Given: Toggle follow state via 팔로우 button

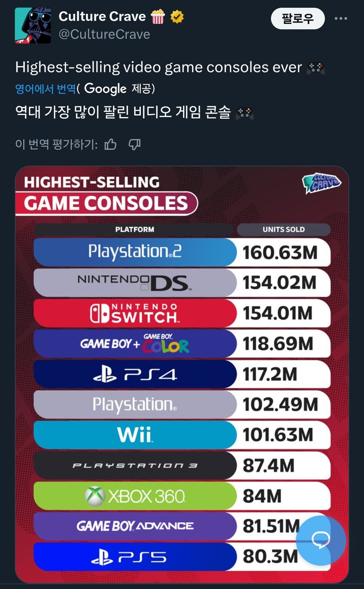Looking at the screenshot, I should coord(297,19).
